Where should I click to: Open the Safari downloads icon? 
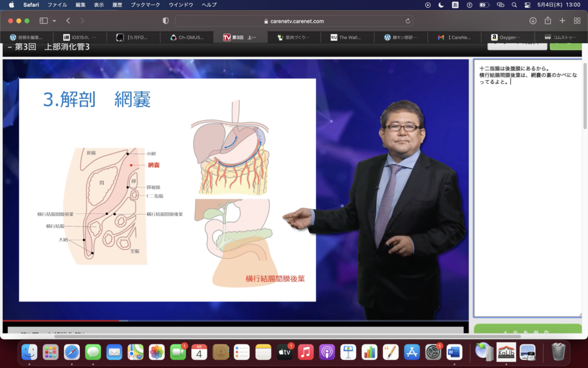533,21
